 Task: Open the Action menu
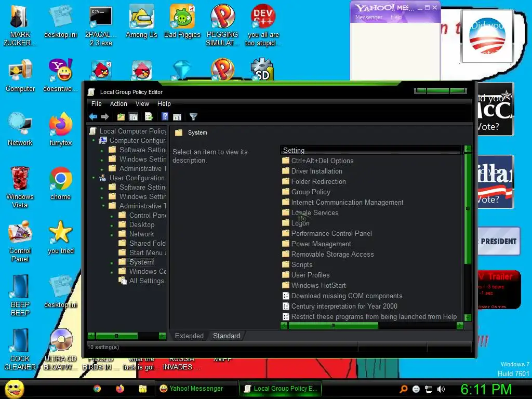click(x=118, y=104)
